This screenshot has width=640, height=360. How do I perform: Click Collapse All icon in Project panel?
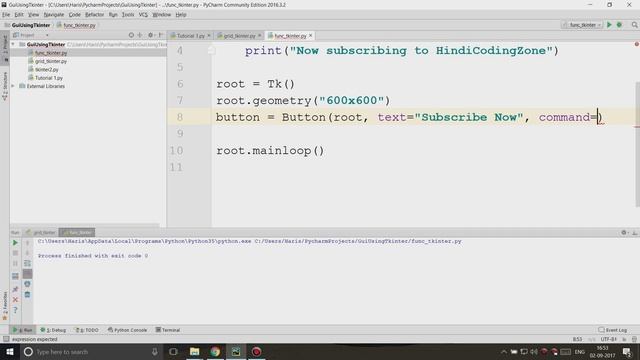click(140, 35)
